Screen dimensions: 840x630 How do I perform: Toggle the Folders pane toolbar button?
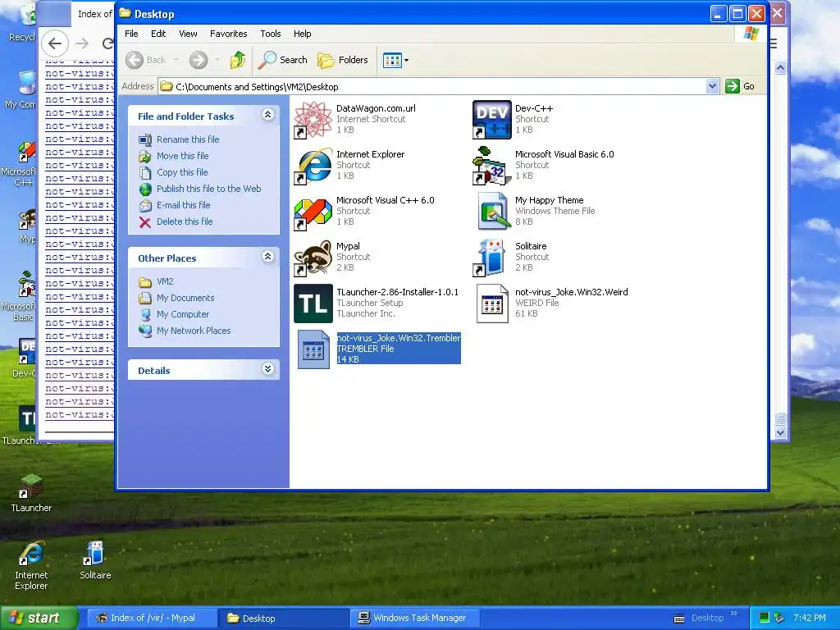click(342, 60)
